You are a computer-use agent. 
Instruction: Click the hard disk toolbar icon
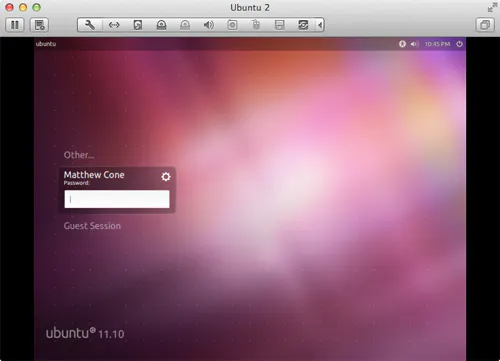[138, 25]
